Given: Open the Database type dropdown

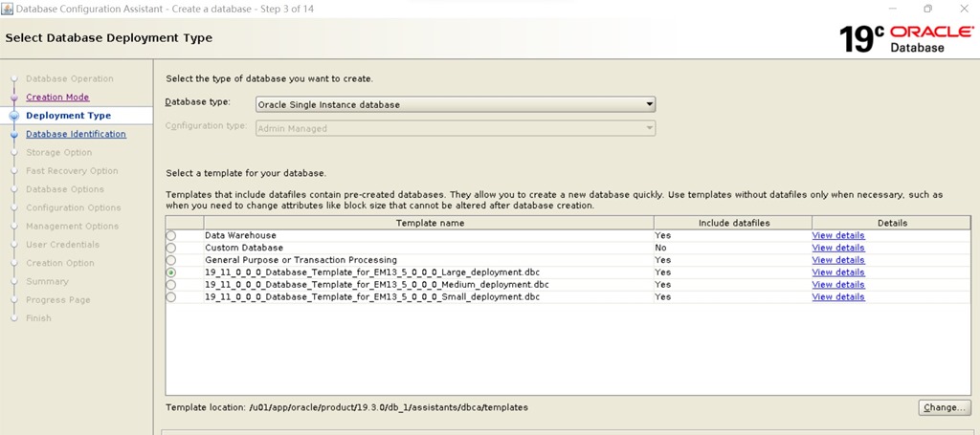Looking at the screenshot, I should pos(456,104).
